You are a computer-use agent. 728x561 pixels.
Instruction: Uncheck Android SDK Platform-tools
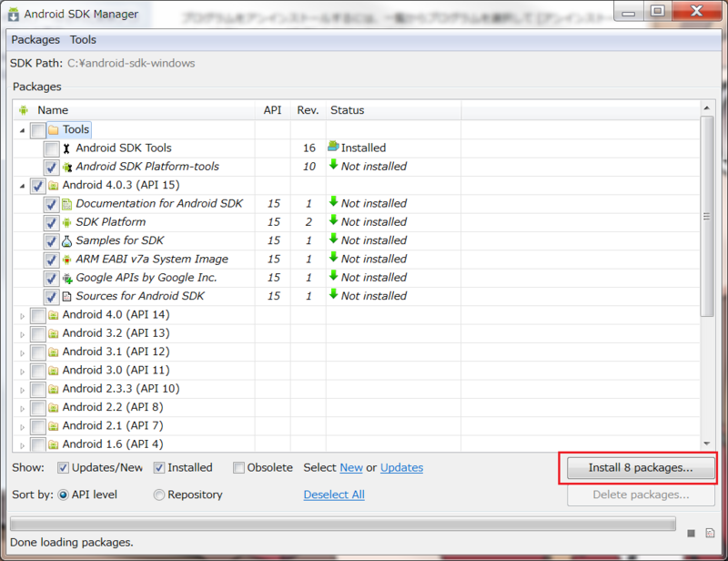[51, 168]
